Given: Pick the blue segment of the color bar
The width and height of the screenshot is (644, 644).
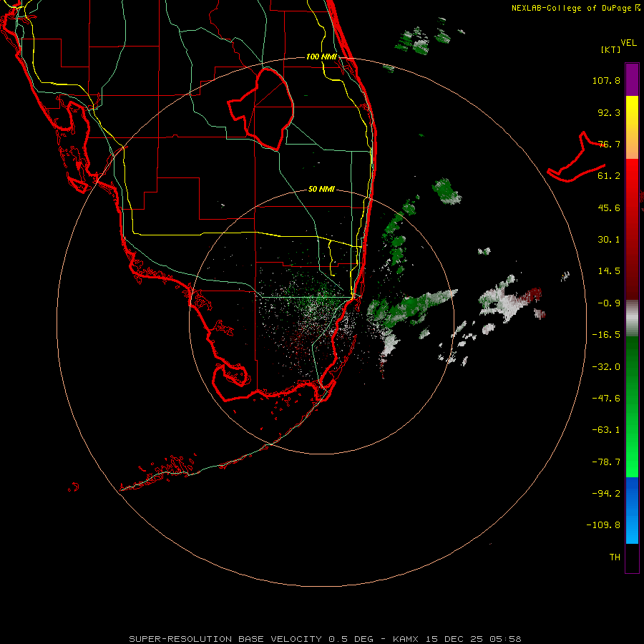Looking at the screenshot, I should pos(632,510).
